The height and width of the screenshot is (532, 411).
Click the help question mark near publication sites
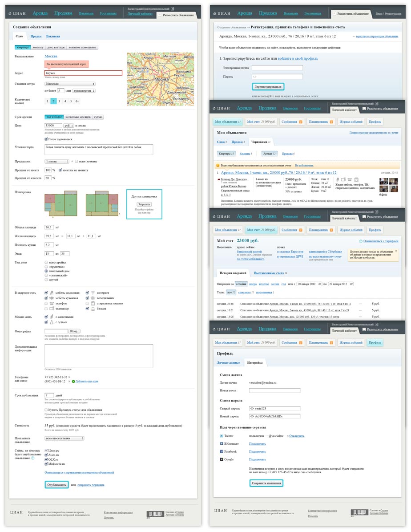pos(33,458)
